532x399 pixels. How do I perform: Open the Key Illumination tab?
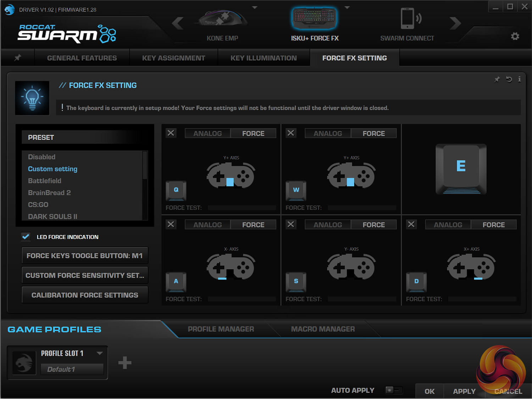(264, 58)
